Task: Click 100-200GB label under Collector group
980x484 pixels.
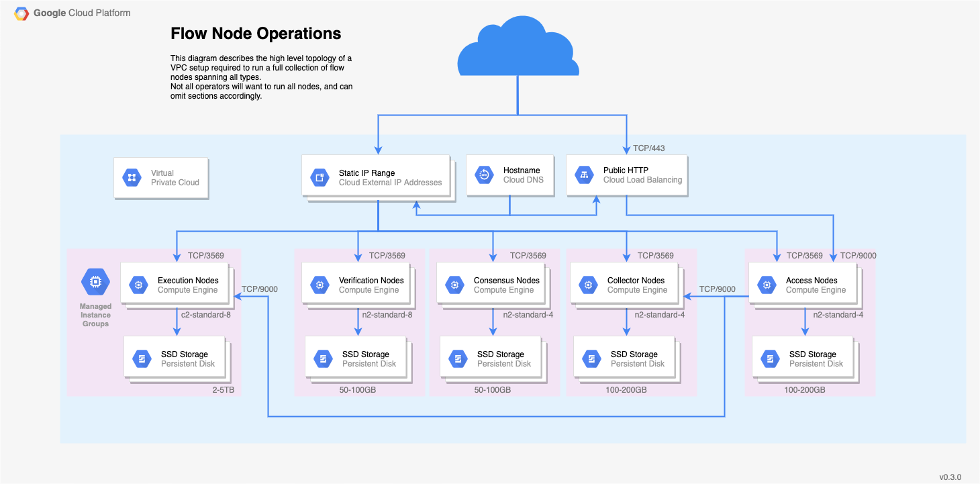Action: (x=626, y=390)
